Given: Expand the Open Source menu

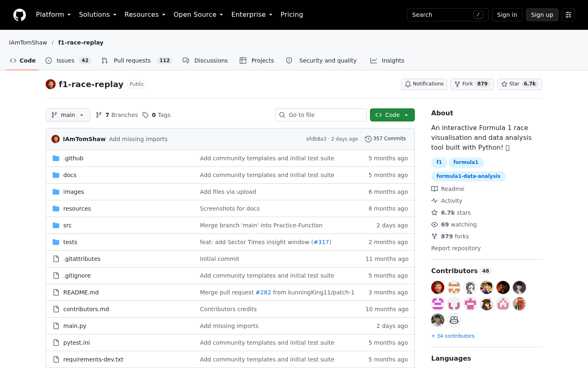Looking at the screenshot, I should [198, 15].
